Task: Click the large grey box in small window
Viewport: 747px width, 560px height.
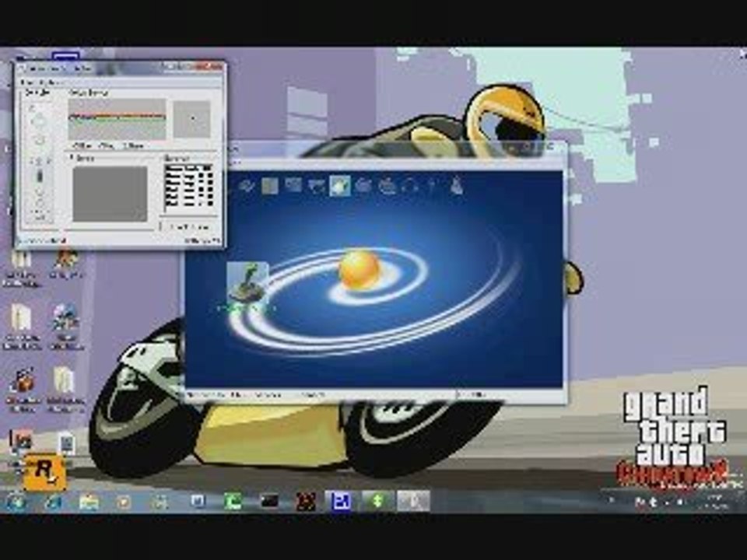Action: pos(110,194)
